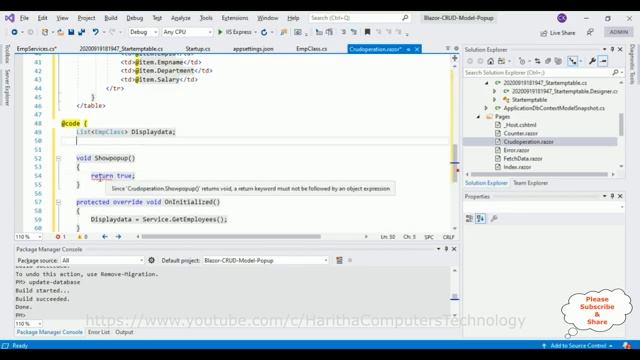Click the red error count indicator
Image resolution: width=640 pixels, height=360 pixels.
click(x=60, y=237)
